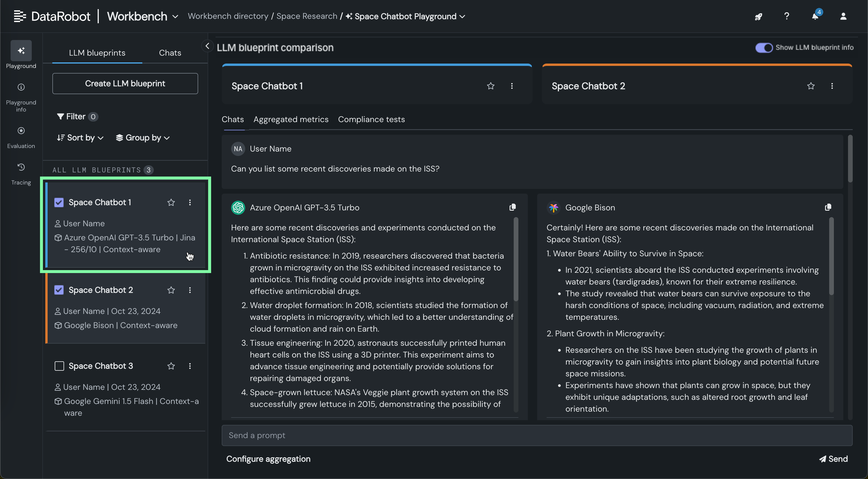The image size is (868, 479).
Task: Expand the Sort by dropdown
Action: (x=80, y=137)
